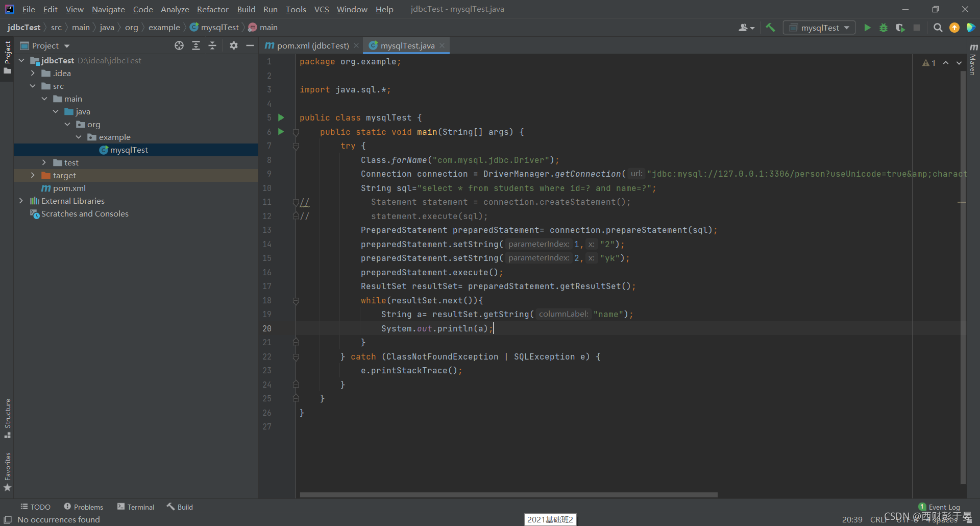
Task: Open the Problems tool window
Action: (83, 507)
